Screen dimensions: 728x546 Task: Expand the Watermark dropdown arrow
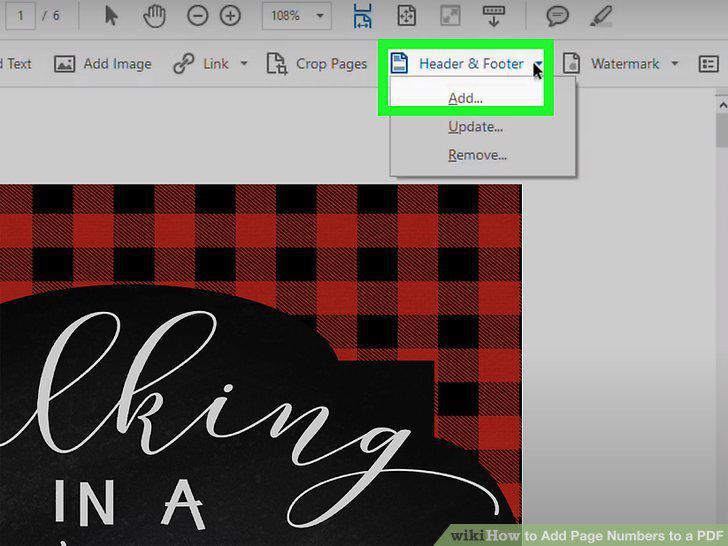(x=675, y=63)
